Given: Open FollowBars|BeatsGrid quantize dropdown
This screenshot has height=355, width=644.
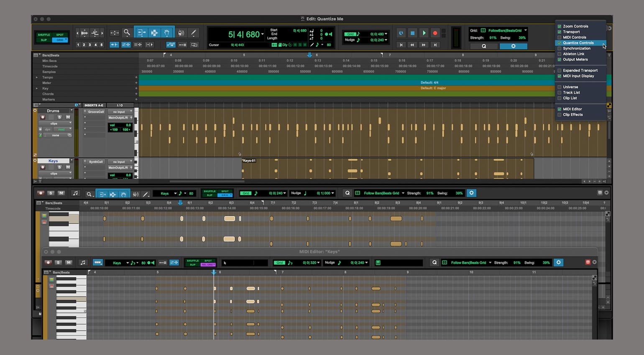Looking at the screenshot, I should 525,30.
